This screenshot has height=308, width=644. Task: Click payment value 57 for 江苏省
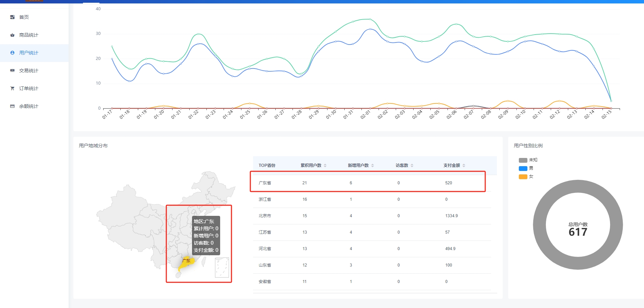coord(448,232)
